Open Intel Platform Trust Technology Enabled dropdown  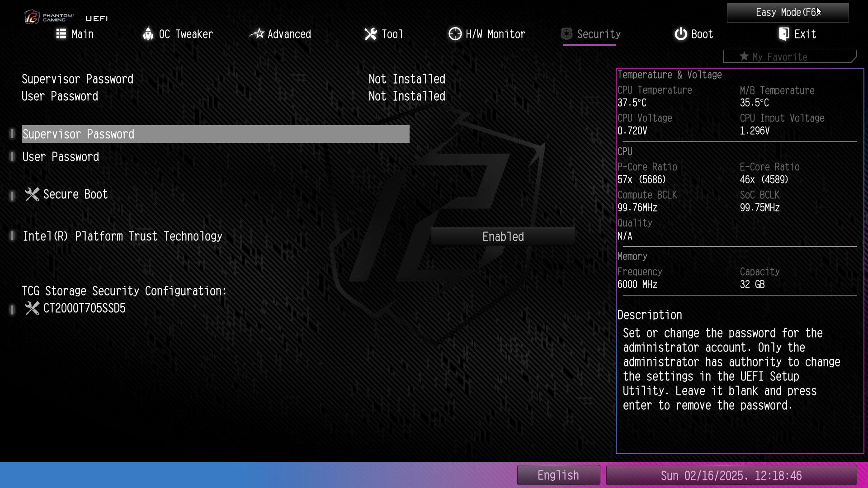503,236
